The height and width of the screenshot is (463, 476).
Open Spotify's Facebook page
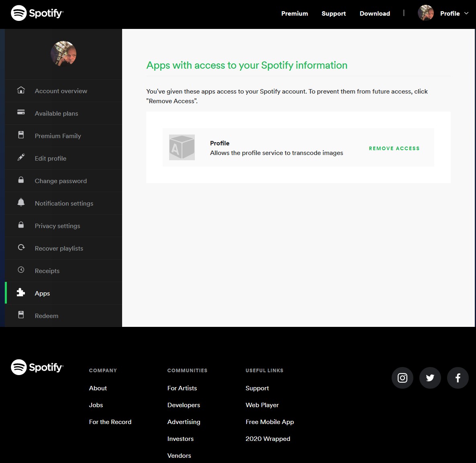(x=458, y=378)
